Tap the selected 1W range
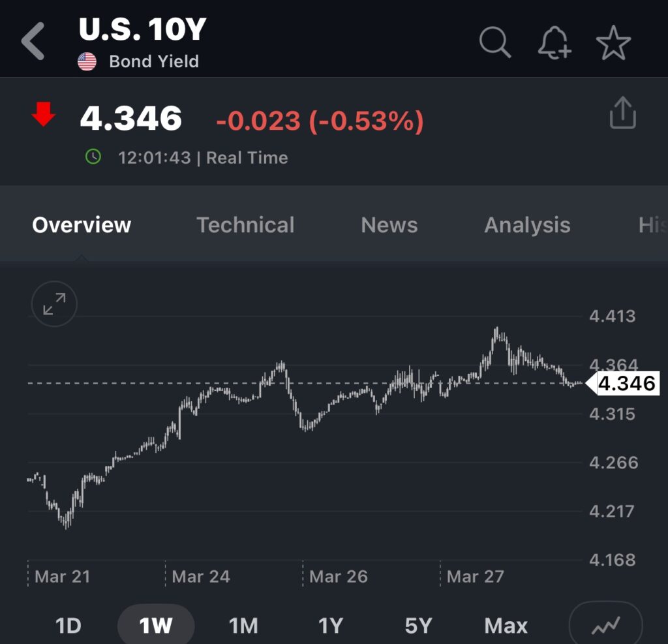The height and width of the screenshot is (644, 668). (156, 626)
